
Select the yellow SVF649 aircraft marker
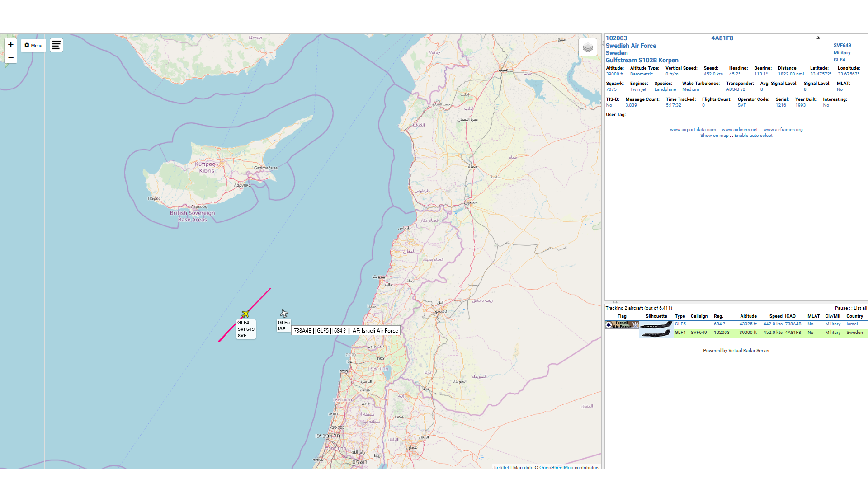coord(245,314)
